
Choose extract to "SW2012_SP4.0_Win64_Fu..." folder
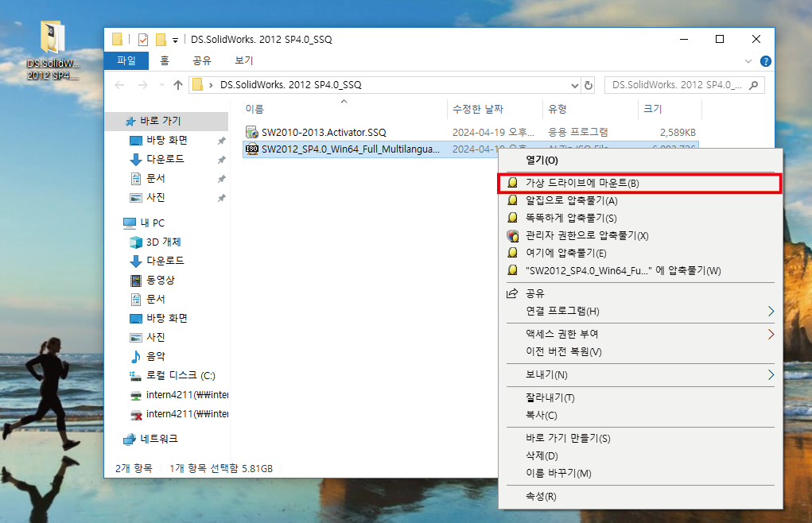coord(640,270)
